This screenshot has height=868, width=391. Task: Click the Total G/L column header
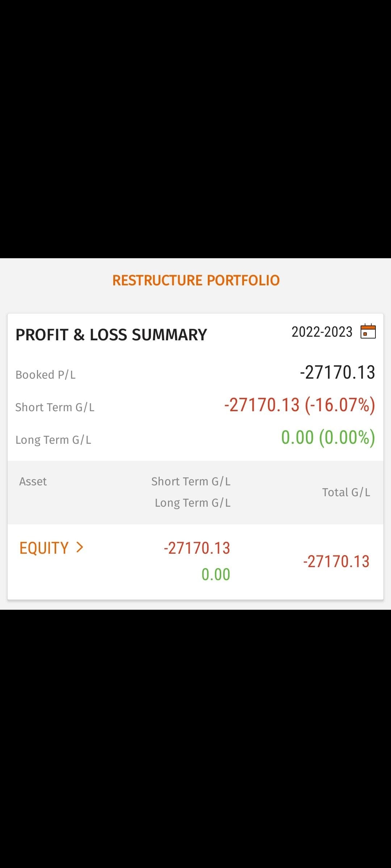point(346,492)
